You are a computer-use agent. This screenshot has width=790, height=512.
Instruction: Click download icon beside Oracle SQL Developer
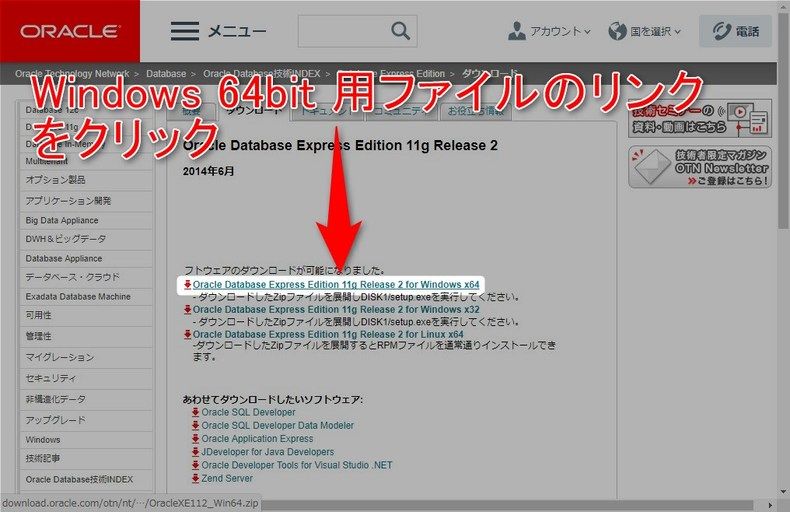coord(195,412)
